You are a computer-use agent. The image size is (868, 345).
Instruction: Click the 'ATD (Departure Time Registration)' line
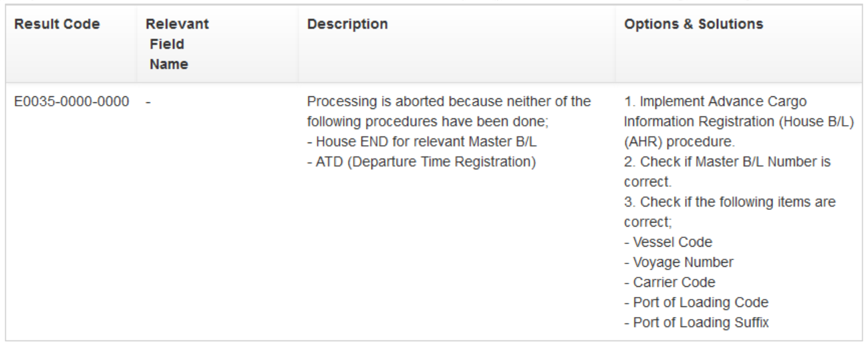pyautogui.click(x=426, y=162)
